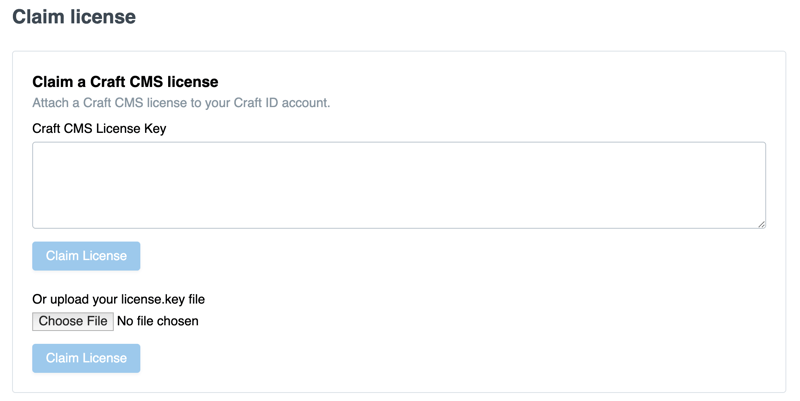Open the Choose File picker

tap(72, 321)
